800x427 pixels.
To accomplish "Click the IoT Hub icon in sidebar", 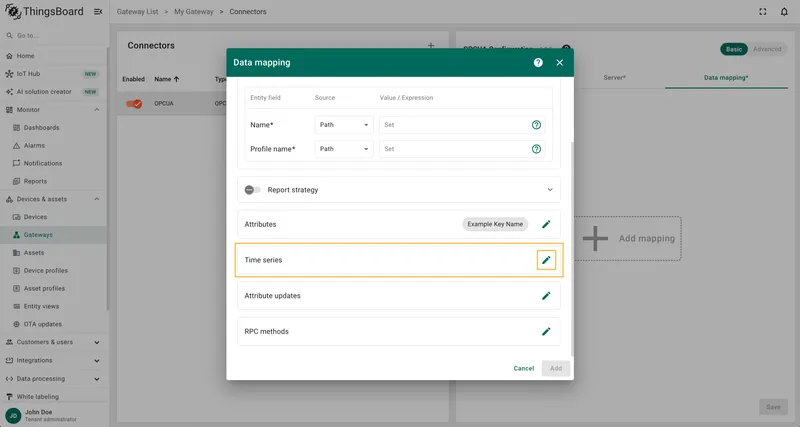I will coord(9,74).
